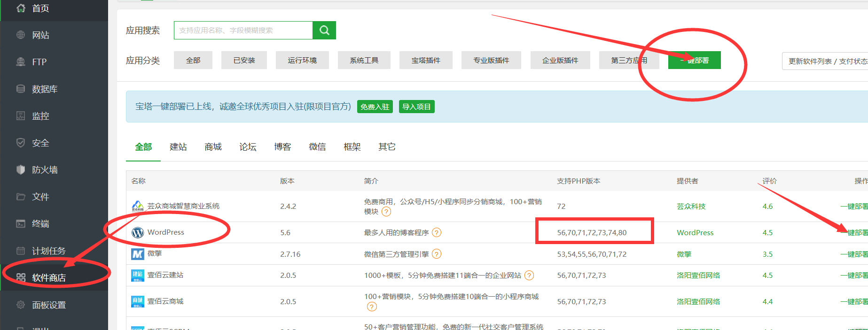The height and width of the screenshot is (330, 868).
Task: Click the 软件商店 grid icon
Action: click(21, 277)
